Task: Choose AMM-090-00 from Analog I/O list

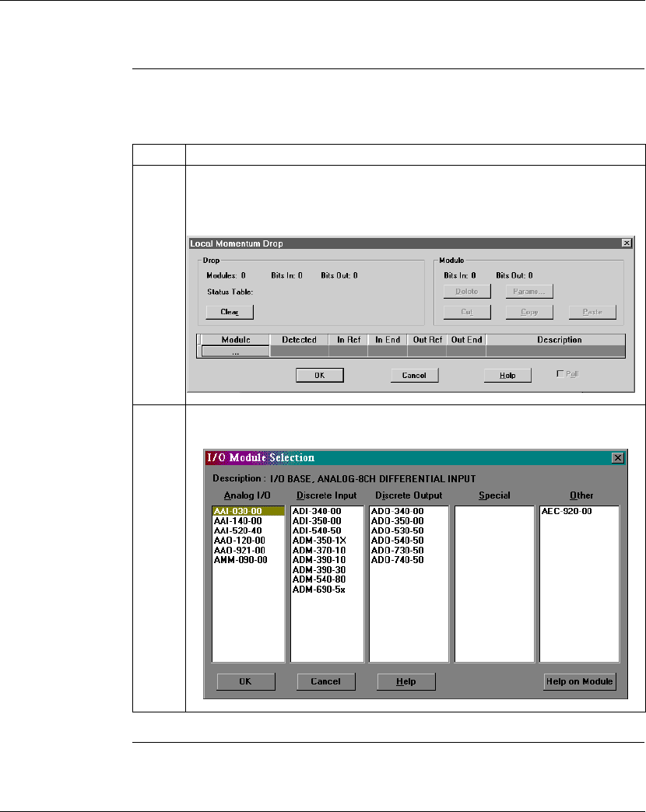Action: tap(240, 559)
